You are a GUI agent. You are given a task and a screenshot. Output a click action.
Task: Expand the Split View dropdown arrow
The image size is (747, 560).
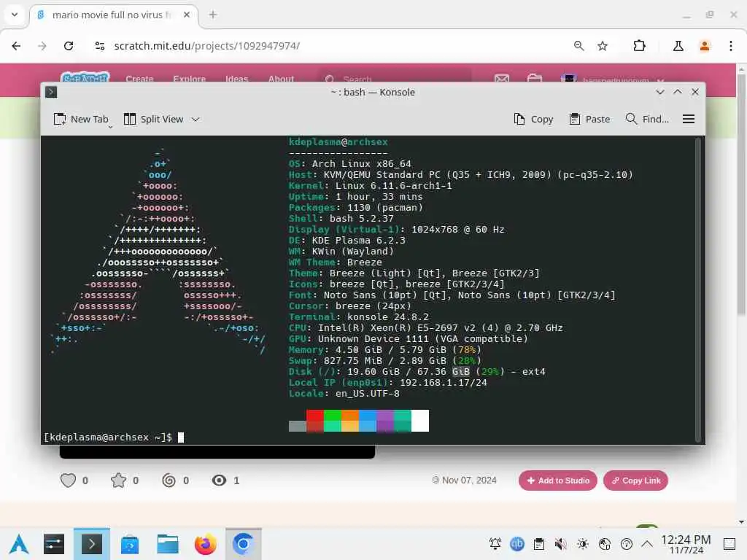[196, 120]
